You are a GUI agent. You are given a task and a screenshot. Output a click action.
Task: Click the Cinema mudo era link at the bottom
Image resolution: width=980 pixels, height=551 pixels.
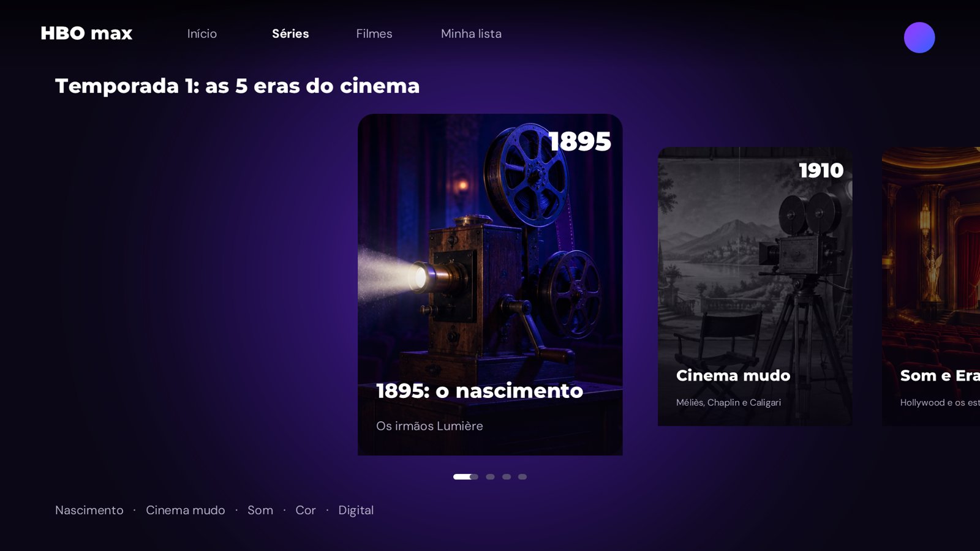[x=186, y=510]
